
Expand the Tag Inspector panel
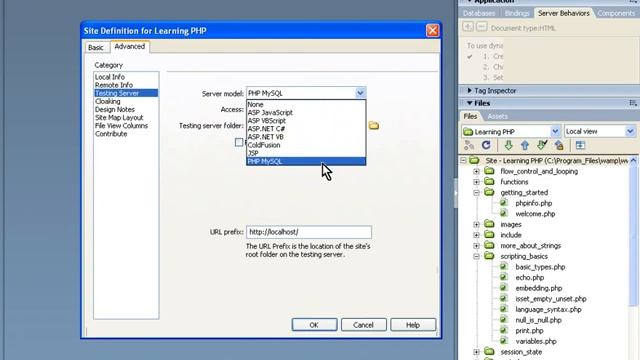click(469, 91)
